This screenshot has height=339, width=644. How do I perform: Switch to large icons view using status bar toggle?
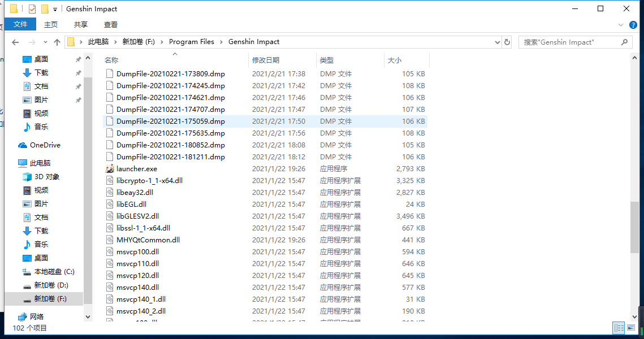click(631, 328)
